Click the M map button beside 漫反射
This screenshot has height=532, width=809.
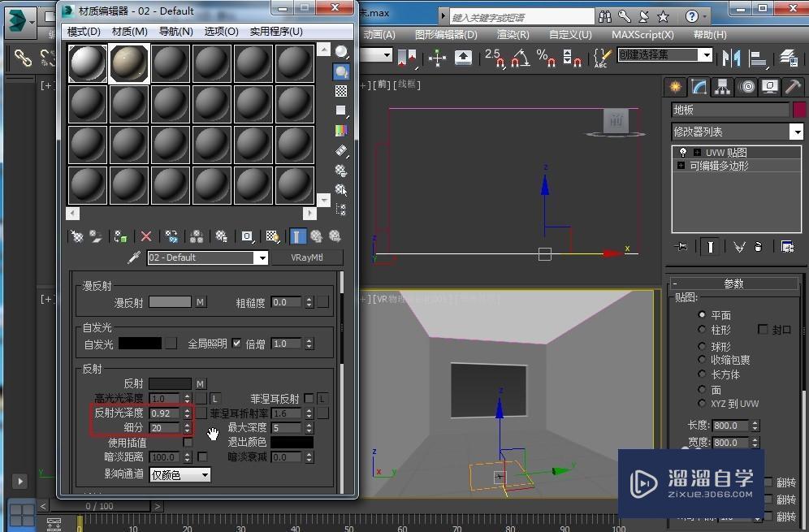click(x=201, y=302)
